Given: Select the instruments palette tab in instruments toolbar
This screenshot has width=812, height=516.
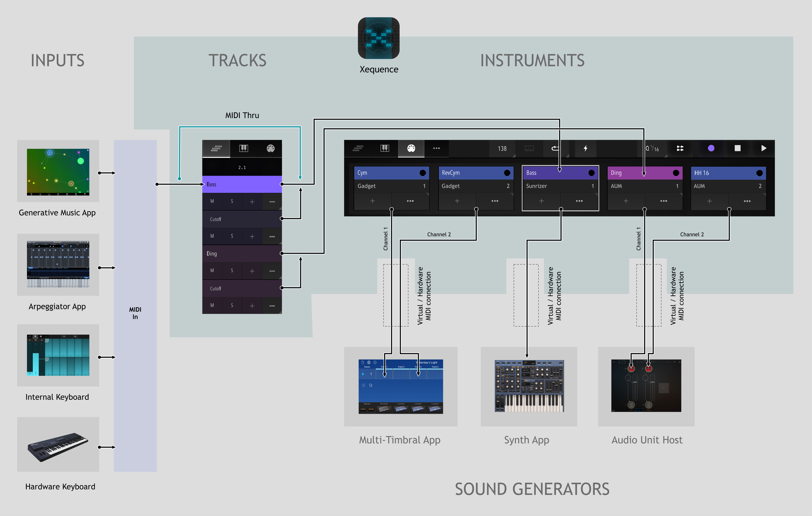Looking at the screenshot, I should (x=411, y=148).
